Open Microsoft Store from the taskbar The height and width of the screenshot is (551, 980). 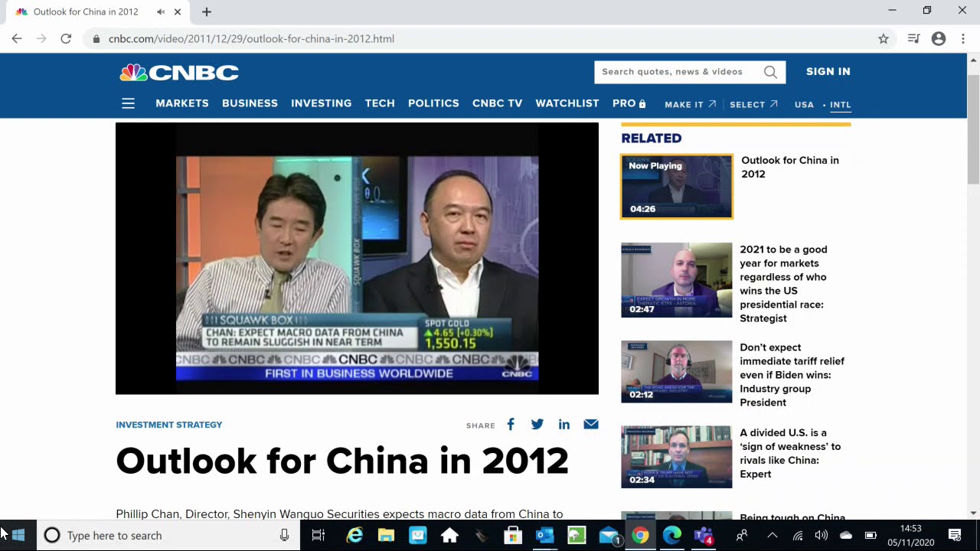(512, 536)
